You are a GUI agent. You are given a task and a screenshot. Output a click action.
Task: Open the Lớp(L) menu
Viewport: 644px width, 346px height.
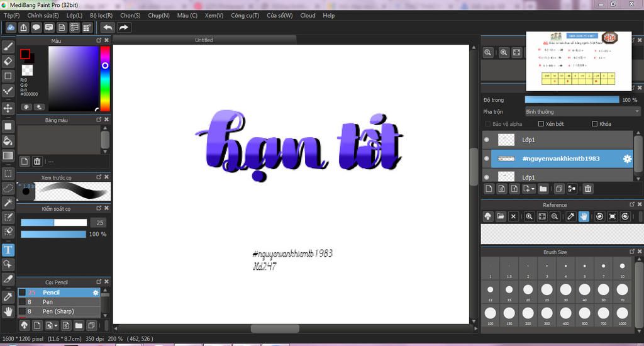[74, 15]
